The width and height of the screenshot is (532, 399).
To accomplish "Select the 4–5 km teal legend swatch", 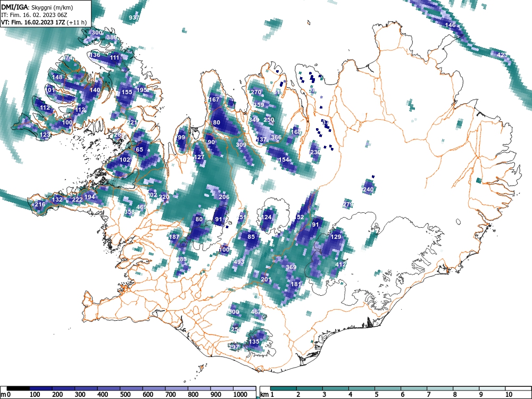I will 362,388.
